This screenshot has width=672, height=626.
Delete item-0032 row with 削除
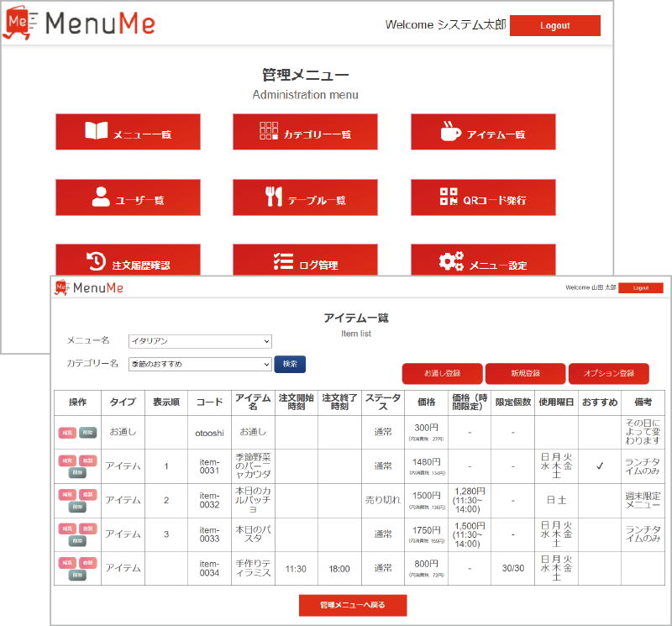pyautogui.click(x=77, y=507)
